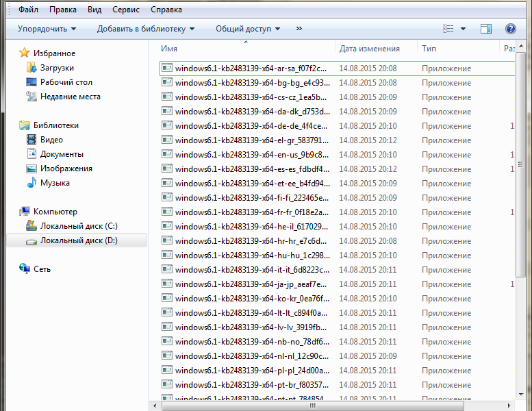Click icon of the es-es file
The height and width of the screenshot is (411, 532).
[167, 169]
